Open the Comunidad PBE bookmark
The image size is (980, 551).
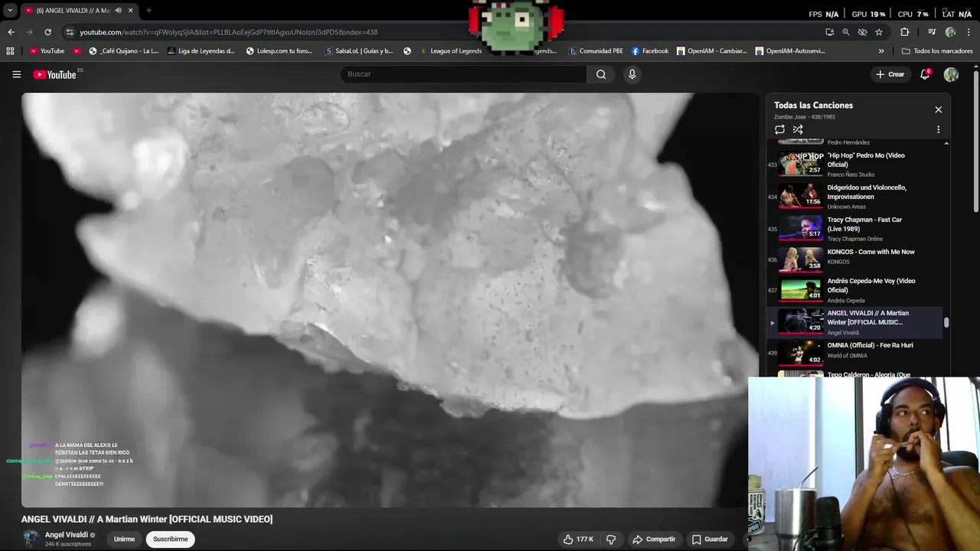[596, 51]
